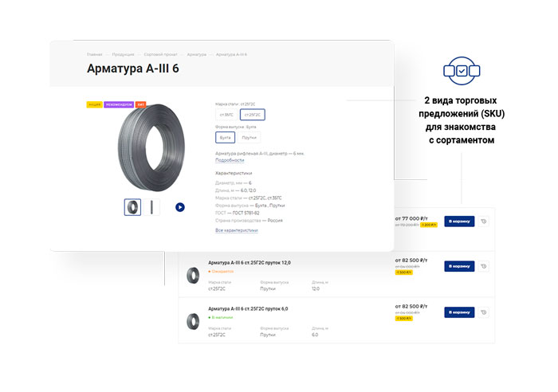Viewport: 558px width, 392px height.
Task: Click the 'от 77 000 ₽/т' price
Action: coord(411,218)
